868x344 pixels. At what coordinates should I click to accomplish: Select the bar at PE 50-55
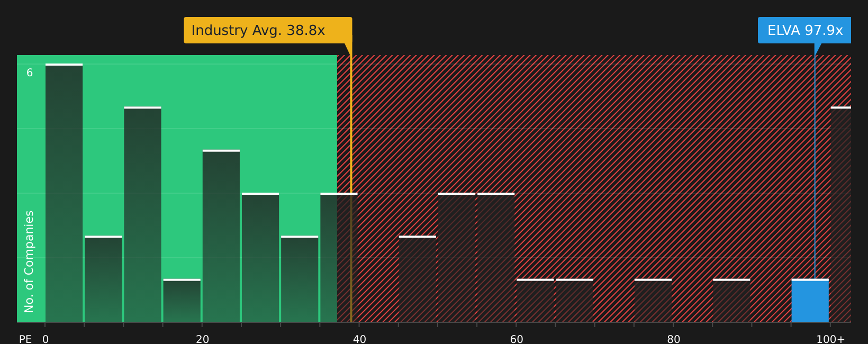pos(457,258)
